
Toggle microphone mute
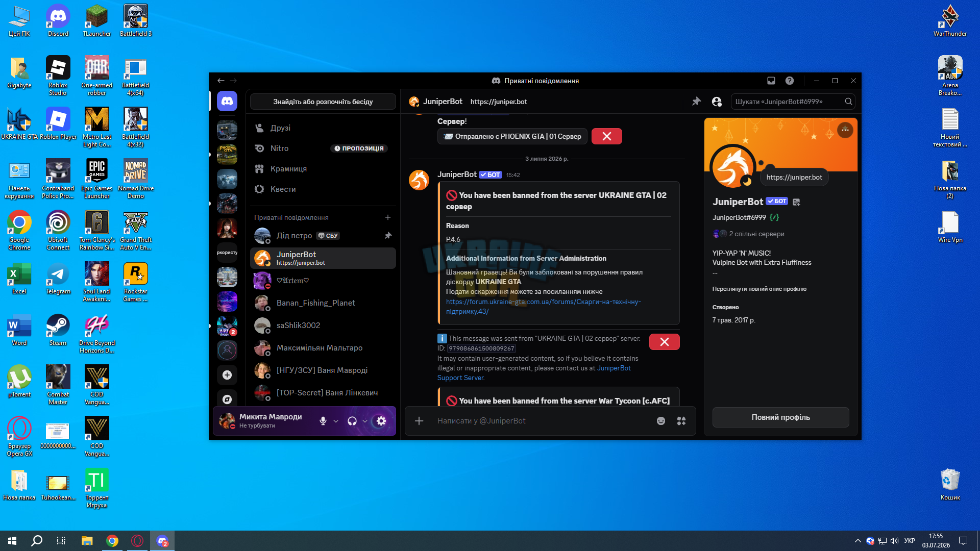tap(323, 421)
